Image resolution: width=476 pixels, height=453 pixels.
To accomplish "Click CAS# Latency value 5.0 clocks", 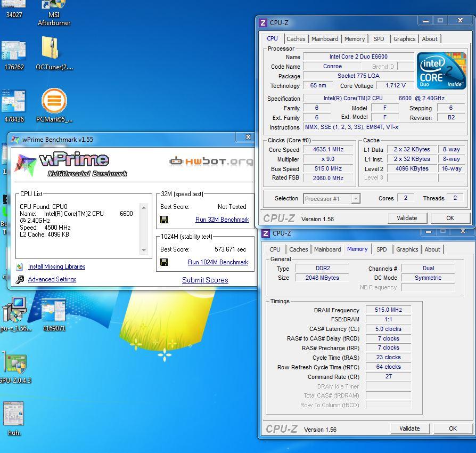I will (x=388, y=329).
